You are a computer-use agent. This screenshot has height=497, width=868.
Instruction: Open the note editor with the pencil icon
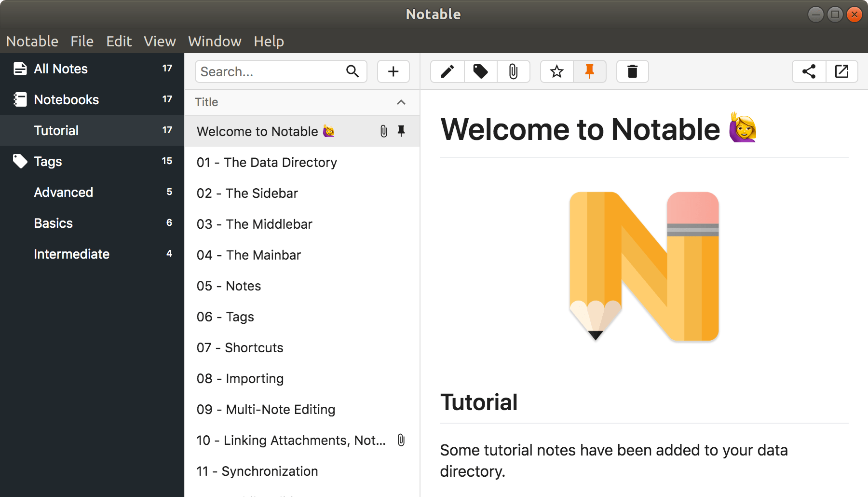pos(447,71)
